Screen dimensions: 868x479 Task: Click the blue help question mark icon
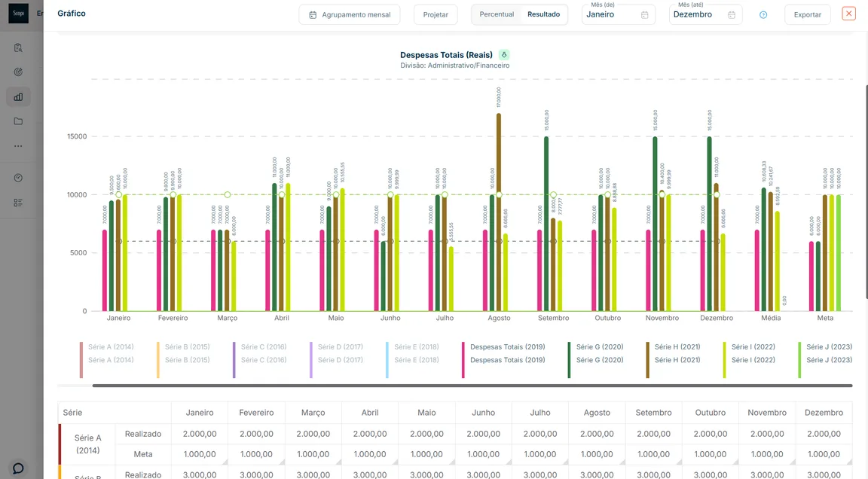coord(763,15)
